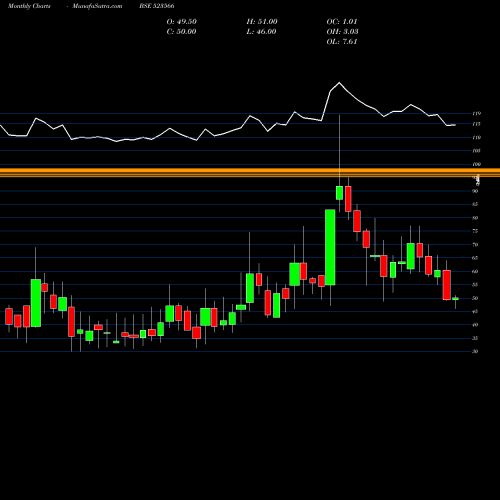Click the 40 price axis label
This screenshot has height=500, width=500.
(475, 325)
